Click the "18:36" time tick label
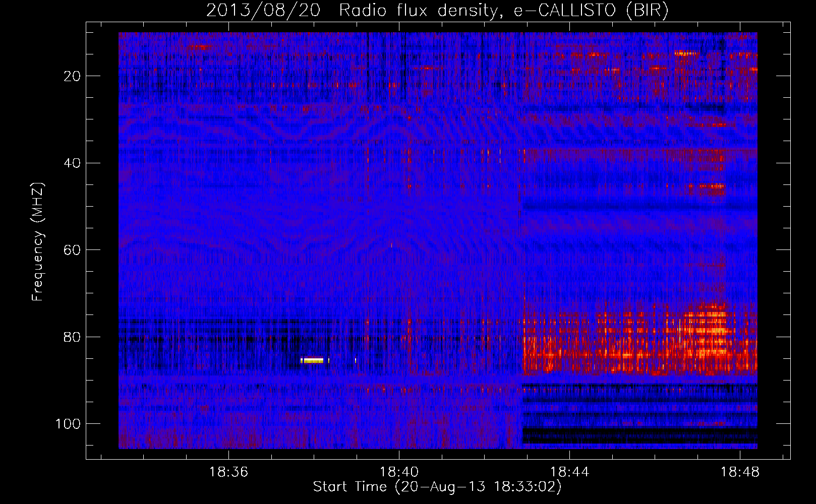 229,472
